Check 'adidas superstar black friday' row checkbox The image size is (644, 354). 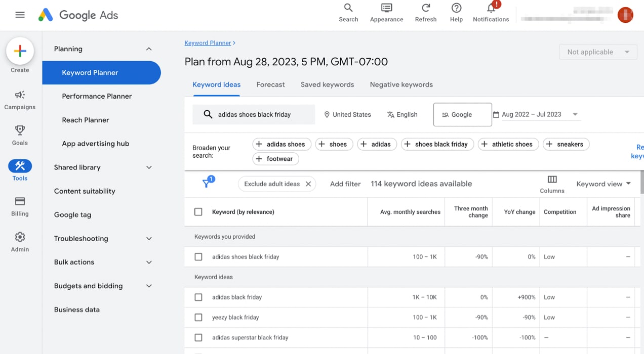point(198,338)
